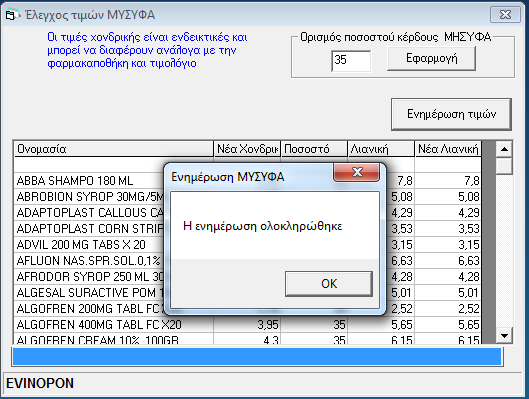The height and width of the screenshot is (399, 529).
Task: Click the table scrollbar down arrow
Action: (504, 336)
